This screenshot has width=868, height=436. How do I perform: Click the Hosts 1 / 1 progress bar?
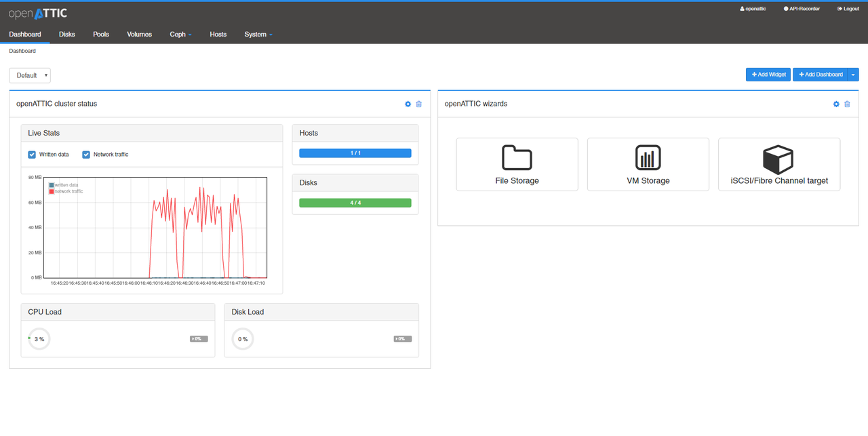(x=355, y=153)
